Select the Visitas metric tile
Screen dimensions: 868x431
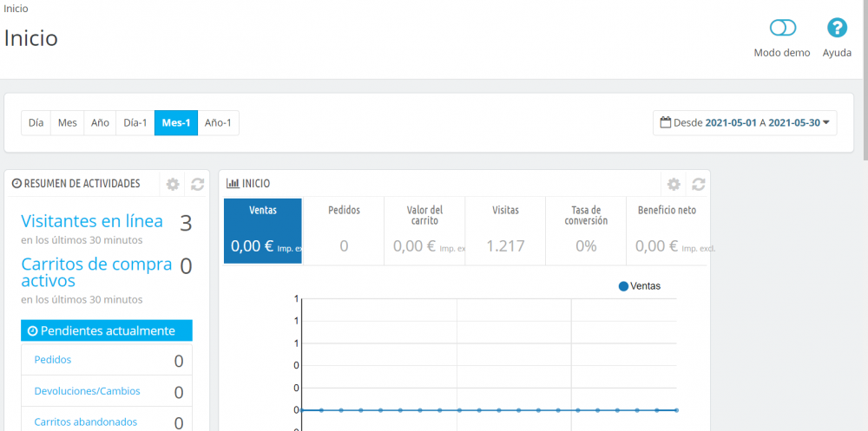coord(505,231)
